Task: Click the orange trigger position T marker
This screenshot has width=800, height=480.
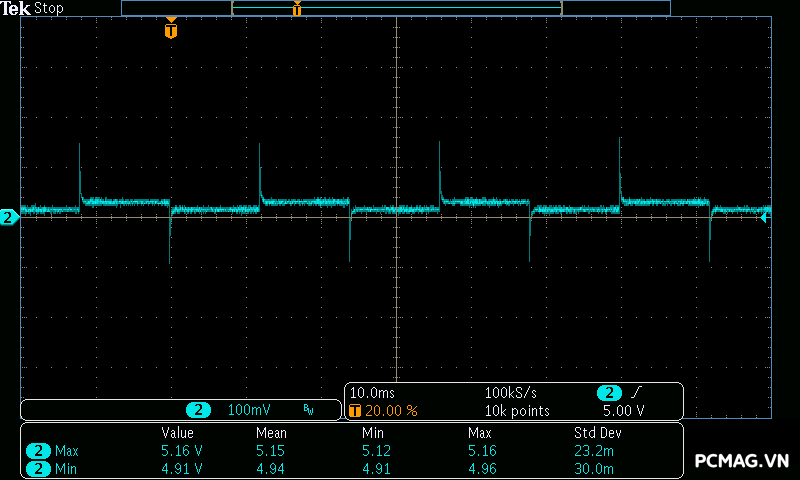Action: tap(171, 31)
